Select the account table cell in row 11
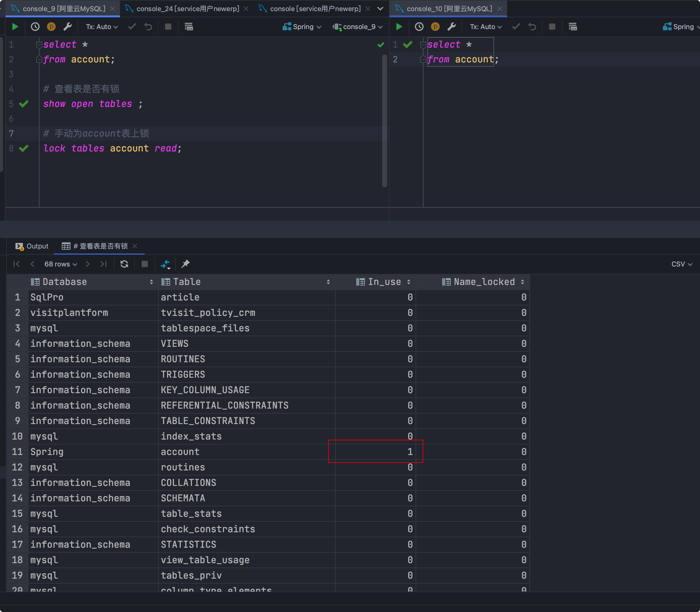 click(x=180, y=452)
